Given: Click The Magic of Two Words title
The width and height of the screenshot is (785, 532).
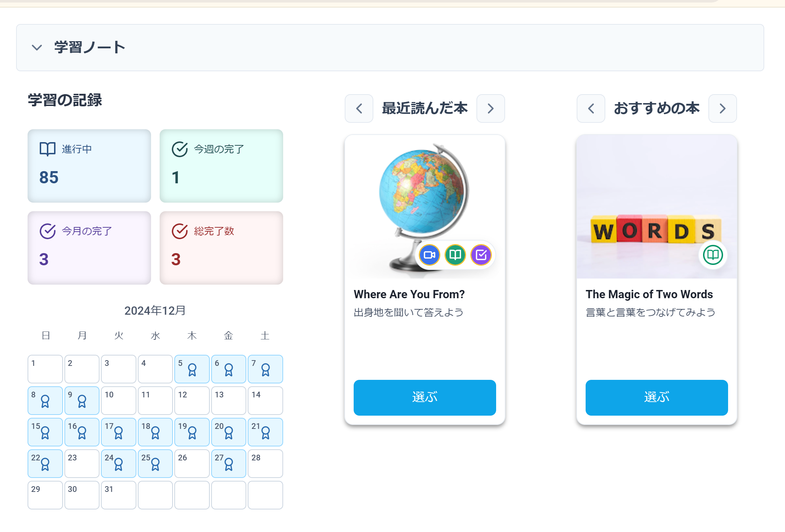Looking at the screenshot, I should [x=649, y=294].
